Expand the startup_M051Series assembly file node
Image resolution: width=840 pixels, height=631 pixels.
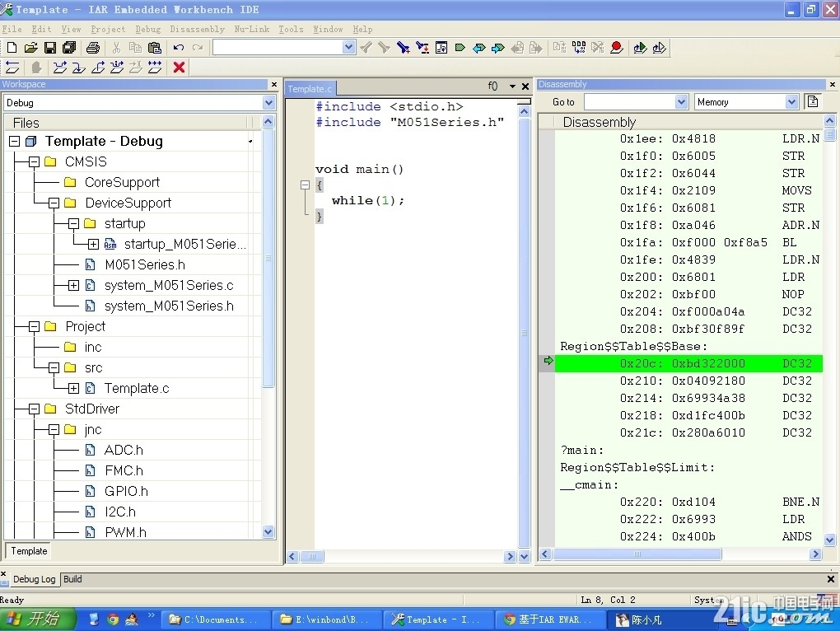coord(93,245)
